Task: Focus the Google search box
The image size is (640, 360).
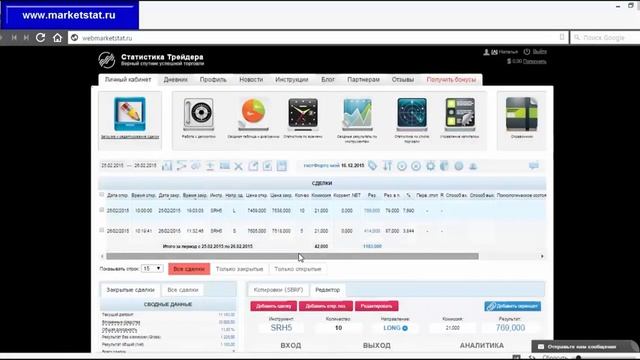Action: point(605,38)
